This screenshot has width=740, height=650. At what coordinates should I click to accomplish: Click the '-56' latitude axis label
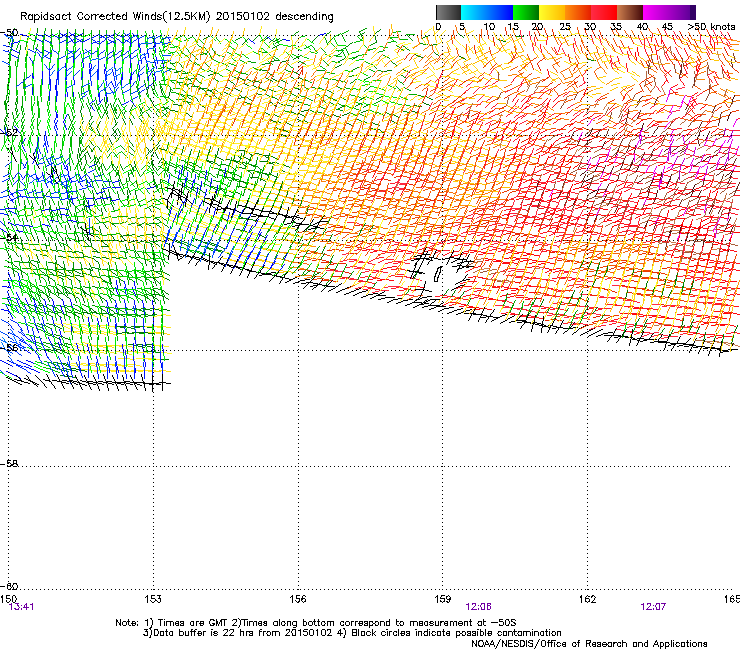pos(9,347)
